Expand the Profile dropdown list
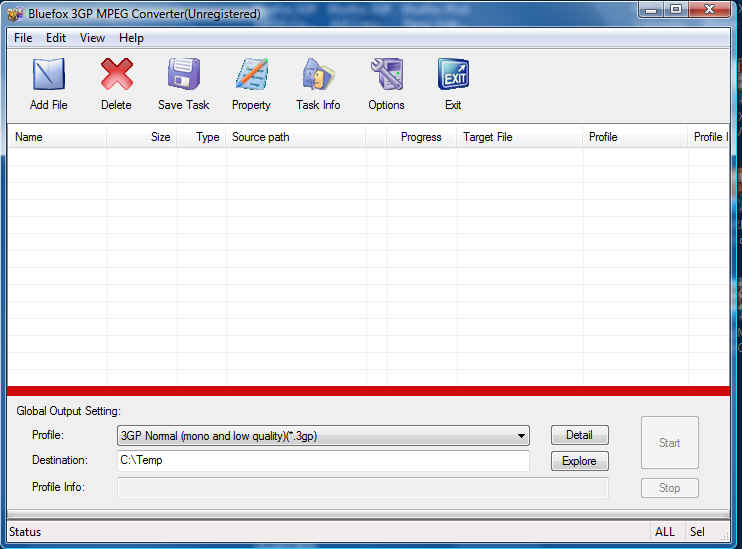 (x=521, y=436)
